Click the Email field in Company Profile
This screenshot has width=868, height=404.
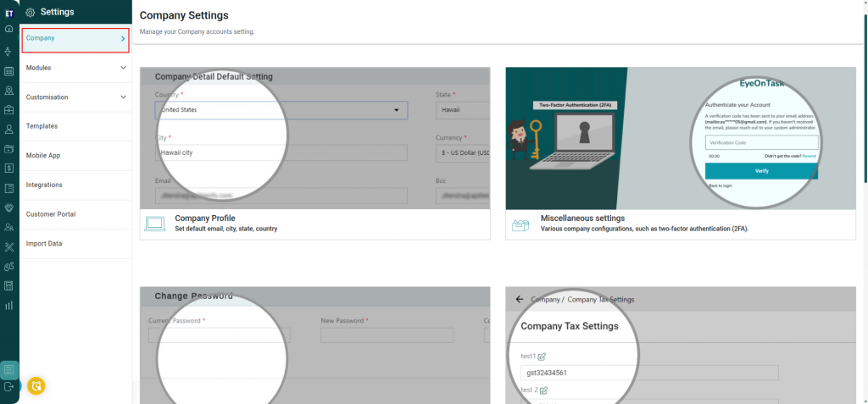click(x=281, y=196)
